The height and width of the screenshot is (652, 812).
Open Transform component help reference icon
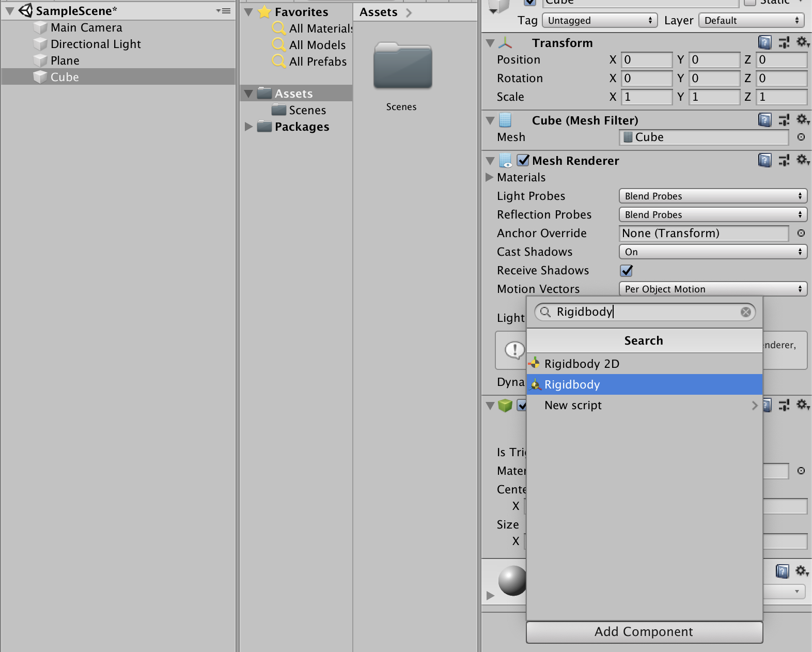764,42
